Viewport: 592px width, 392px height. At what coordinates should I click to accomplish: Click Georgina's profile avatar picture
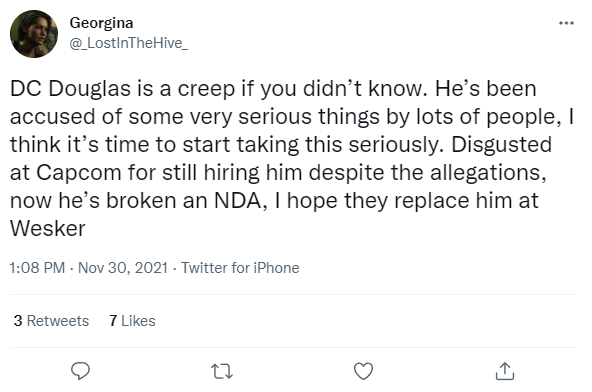(34, 34)
